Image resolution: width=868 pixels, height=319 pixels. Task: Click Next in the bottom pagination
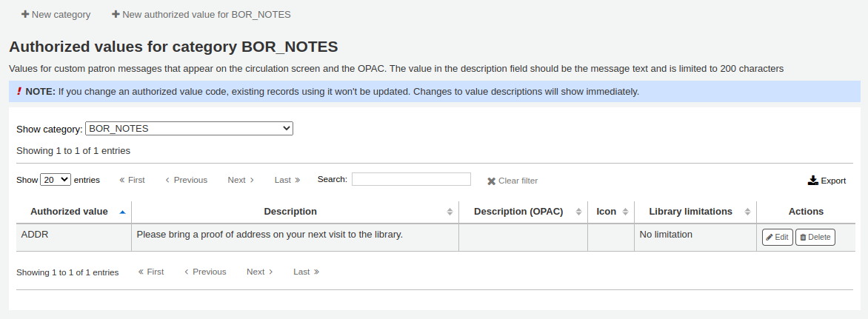260,272
